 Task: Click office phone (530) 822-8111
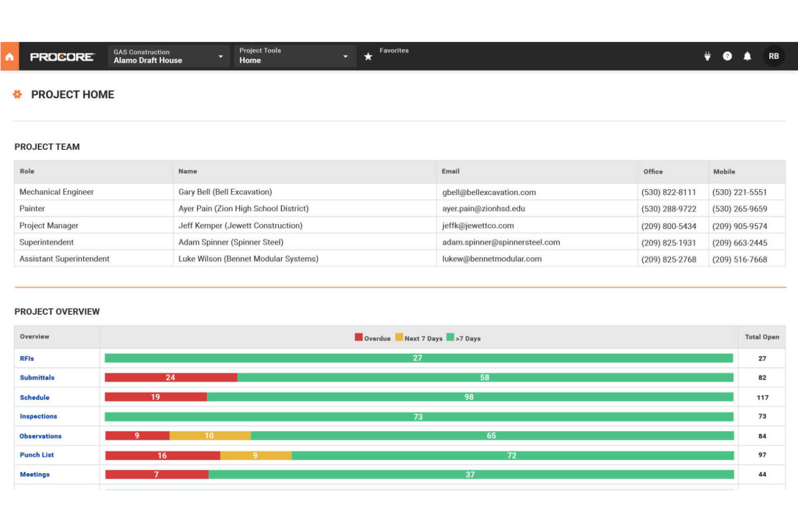(x=669, y=192)
